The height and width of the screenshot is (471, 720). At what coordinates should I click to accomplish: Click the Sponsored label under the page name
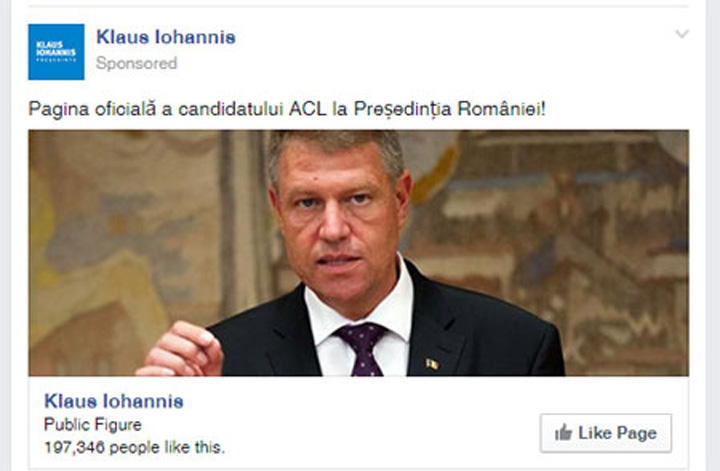[136, 63]
